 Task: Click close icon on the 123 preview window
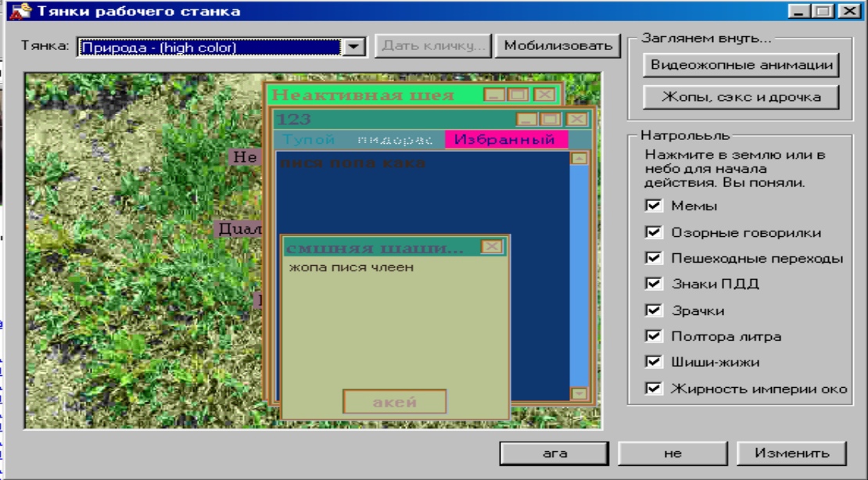coord(577,119)
